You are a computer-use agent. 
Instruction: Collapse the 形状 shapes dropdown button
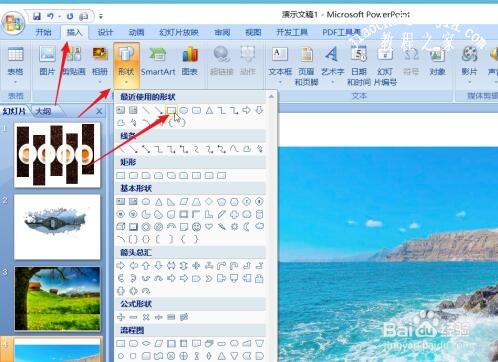(126, 65)
